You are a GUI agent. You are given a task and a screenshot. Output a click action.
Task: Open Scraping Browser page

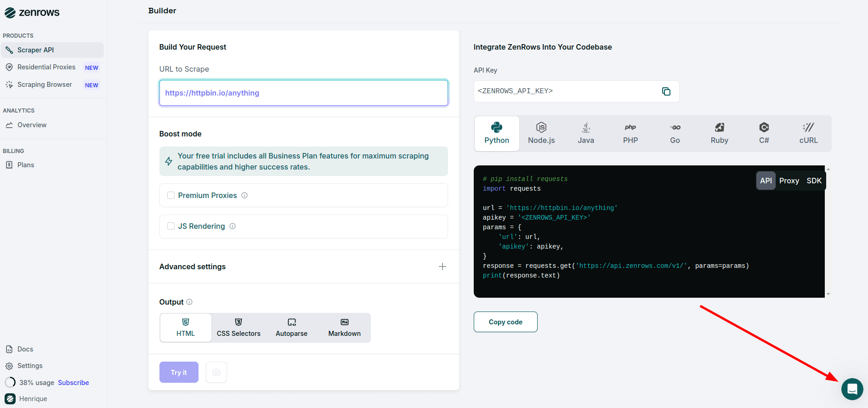[x=45, y=85]
